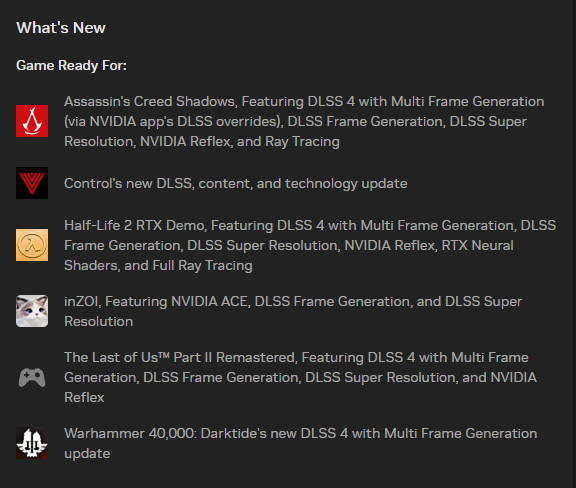Click the word "update" under Warhammer entry

[x=87, y=454]
